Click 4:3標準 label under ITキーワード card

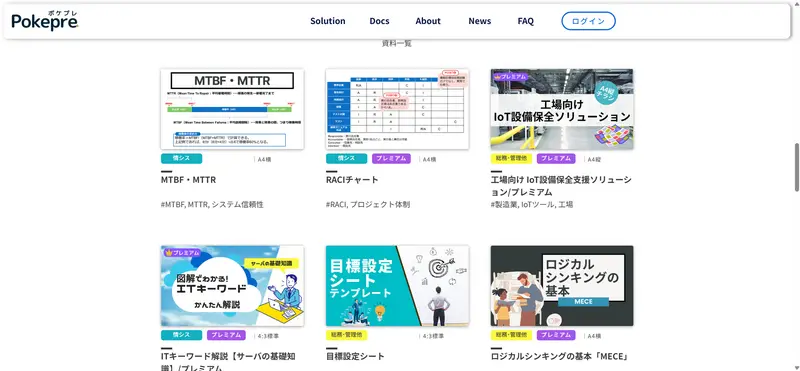coord(268,336)
